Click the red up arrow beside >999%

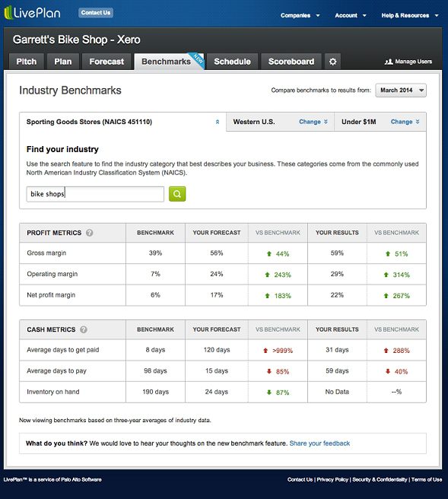point(265,351)
